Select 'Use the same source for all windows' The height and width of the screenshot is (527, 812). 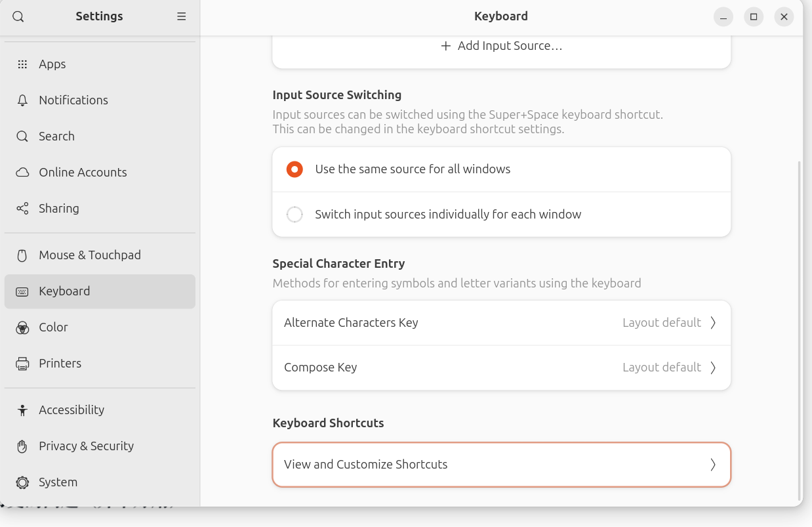tap(294, 169)
